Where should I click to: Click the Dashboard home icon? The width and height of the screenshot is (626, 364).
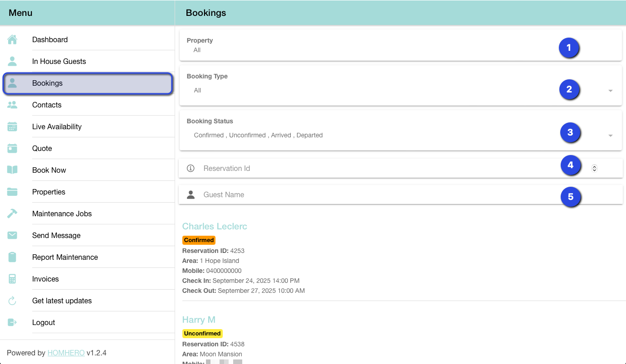coord(12,40)
